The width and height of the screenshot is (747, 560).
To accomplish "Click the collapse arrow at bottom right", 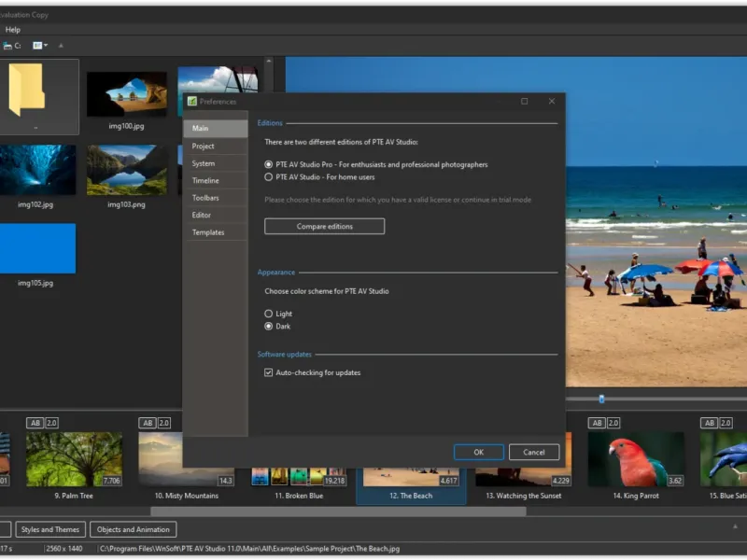I will [735, 526].
